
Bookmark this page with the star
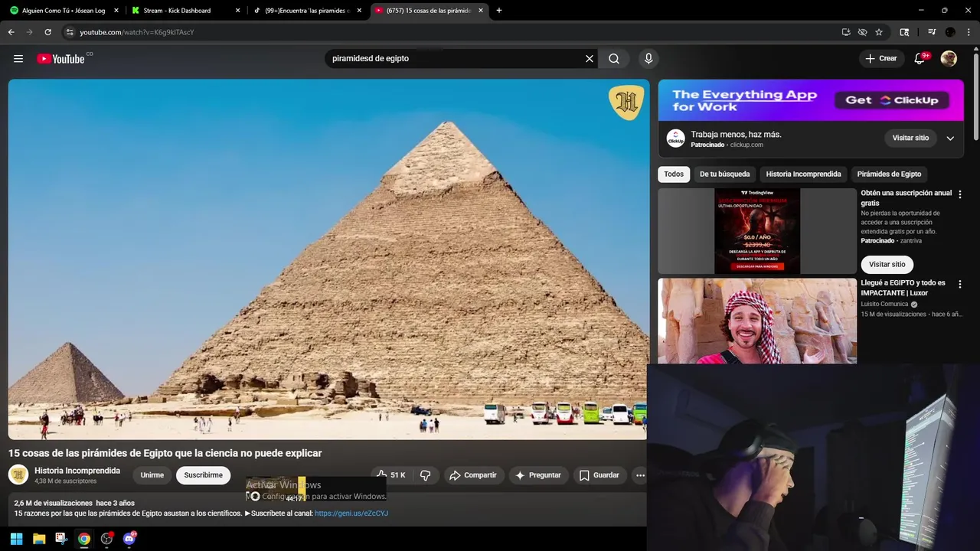pyautogui.click(x=879, y=32)
